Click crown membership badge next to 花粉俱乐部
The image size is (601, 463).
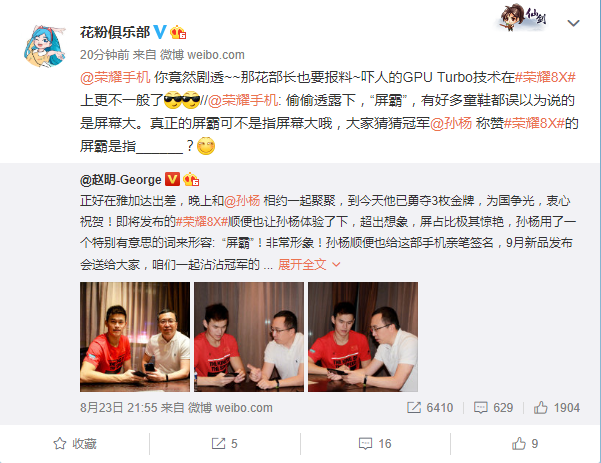coord(178,33)
